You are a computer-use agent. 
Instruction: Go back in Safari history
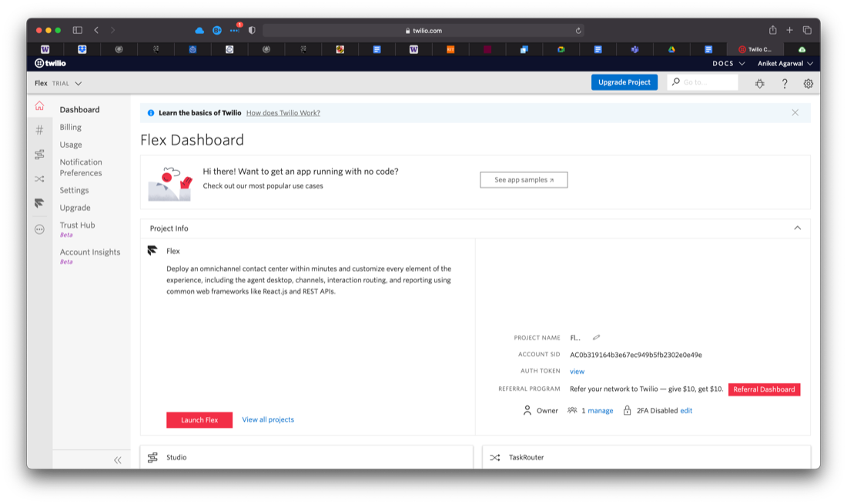coord(96,30)
